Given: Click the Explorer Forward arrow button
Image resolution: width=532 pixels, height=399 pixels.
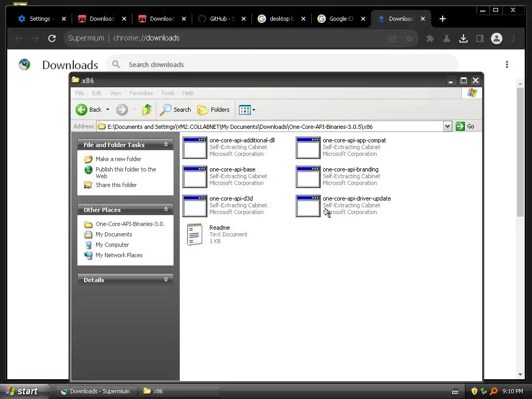Looking at the screenshot, I should pyautogui.click(x=122, y=110).
